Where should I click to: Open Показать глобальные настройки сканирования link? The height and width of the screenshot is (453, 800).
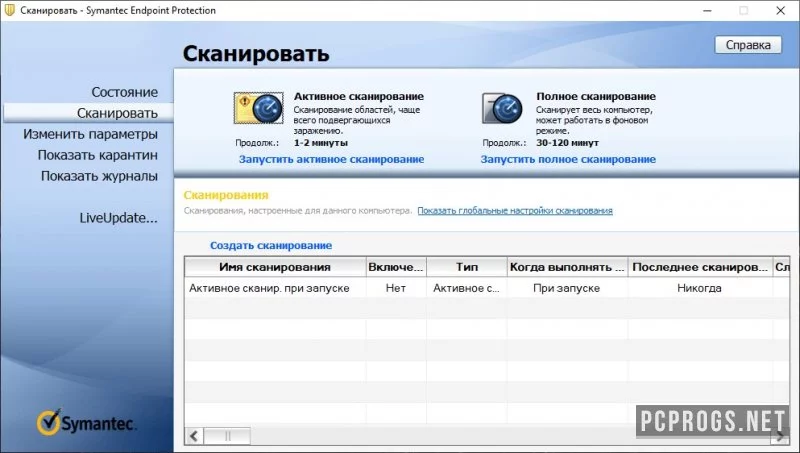515,211
